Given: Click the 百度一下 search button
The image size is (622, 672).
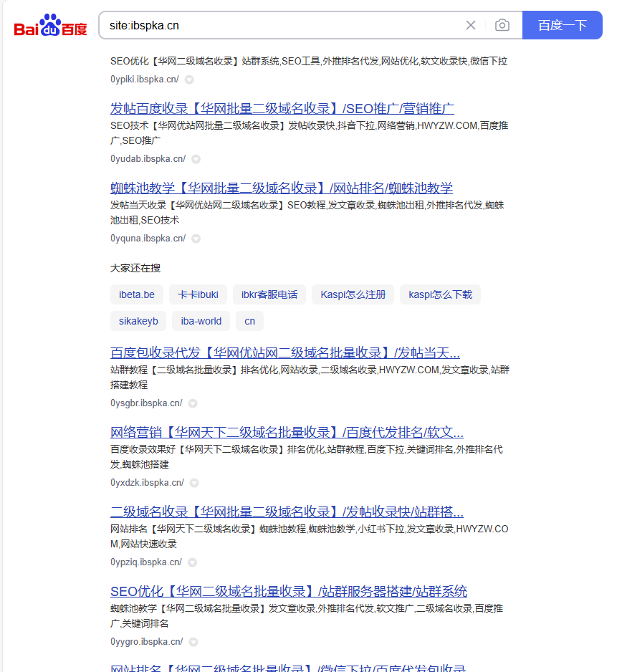Looking at the screenshot, I should click(562, 26).
